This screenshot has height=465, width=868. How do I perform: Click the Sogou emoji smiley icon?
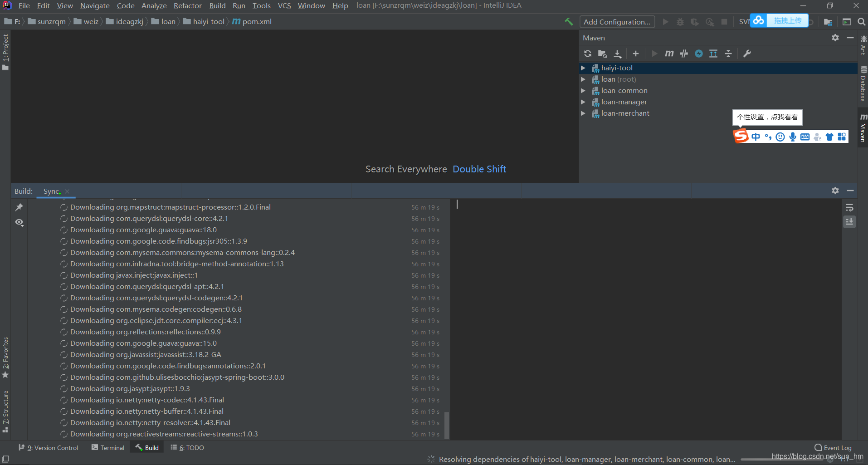click(780, 137)
